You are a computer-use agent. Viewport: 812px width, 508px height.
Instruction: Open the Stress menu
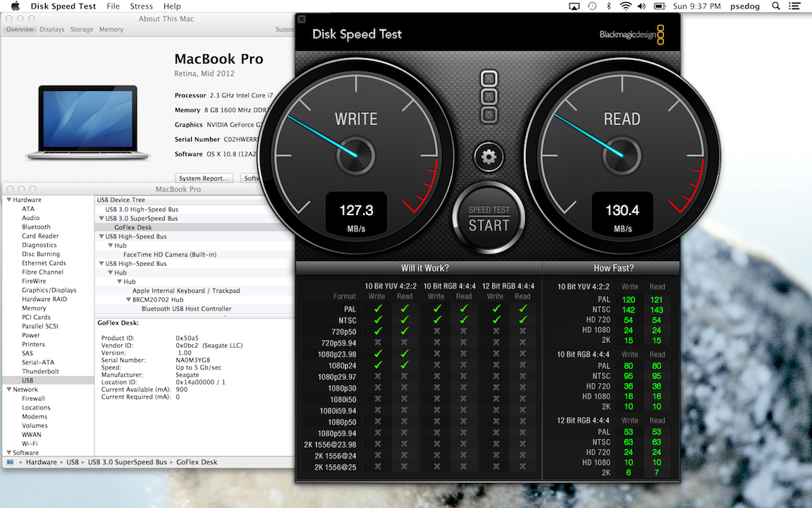point(141,6)
